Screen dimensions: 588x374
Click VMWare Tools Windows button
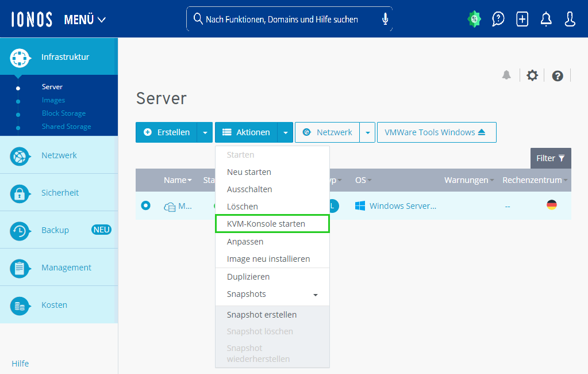tap(436, 132)
